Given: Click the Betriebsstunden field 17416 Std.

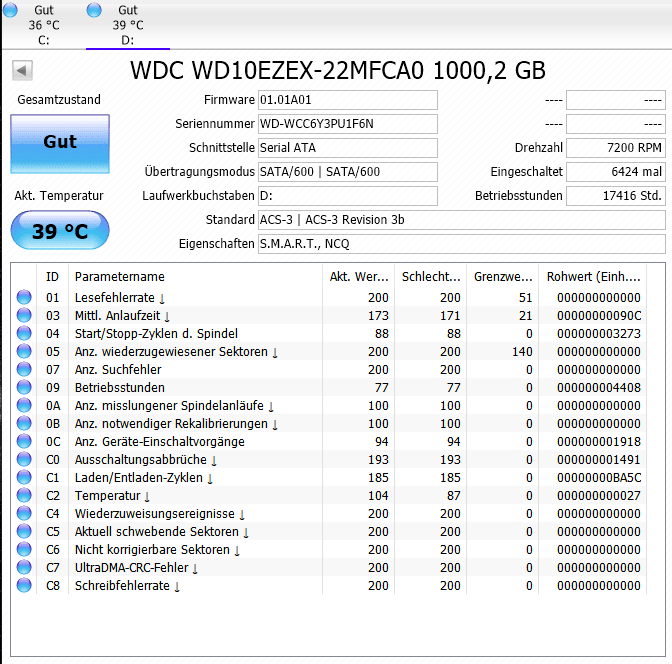Looking at the screenshot, I should [616, 196].
